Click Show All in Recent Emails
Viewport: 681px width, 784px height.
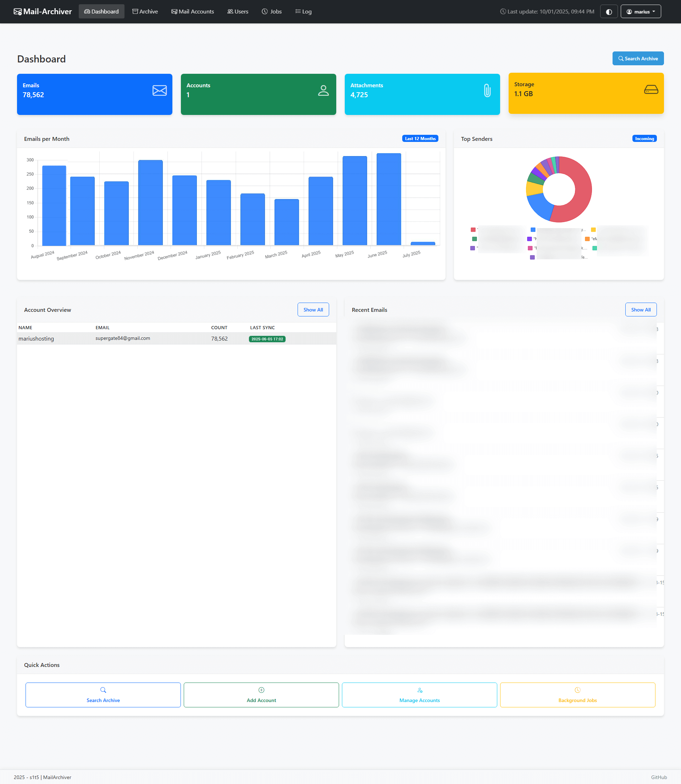pos(640,310)
